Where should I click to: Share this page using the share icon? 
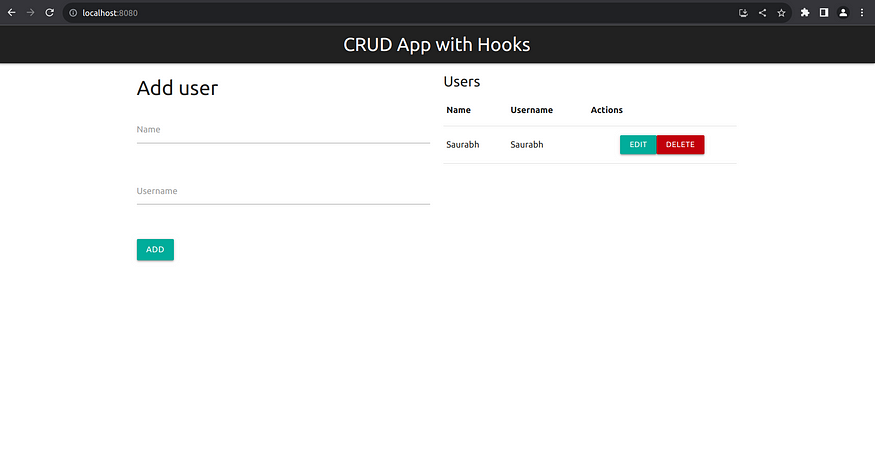(x=762, y=13)
